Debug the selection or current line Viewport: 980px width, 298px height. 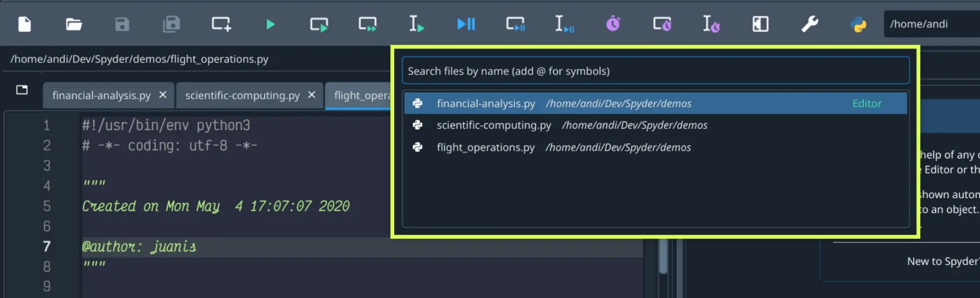coord(564,24)
